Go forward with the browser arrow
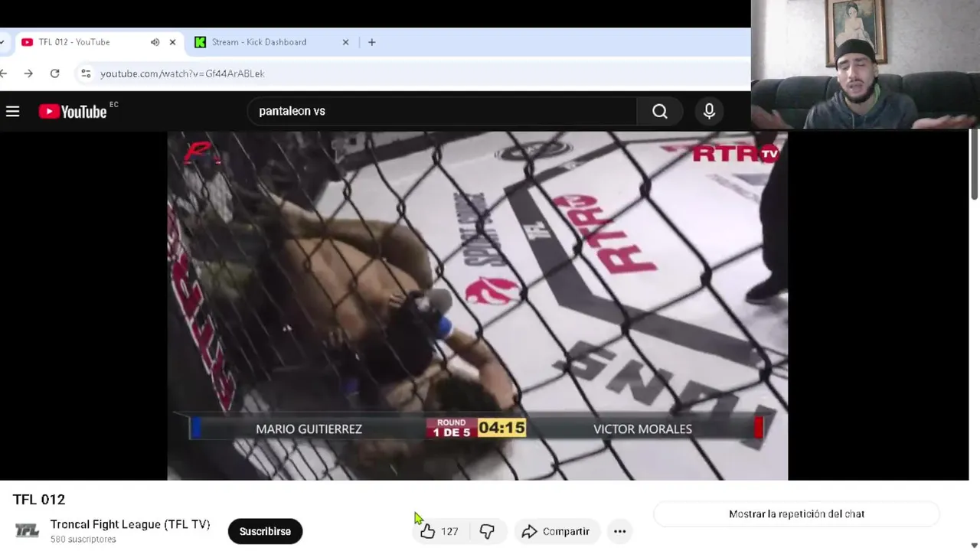 point(28,73)
